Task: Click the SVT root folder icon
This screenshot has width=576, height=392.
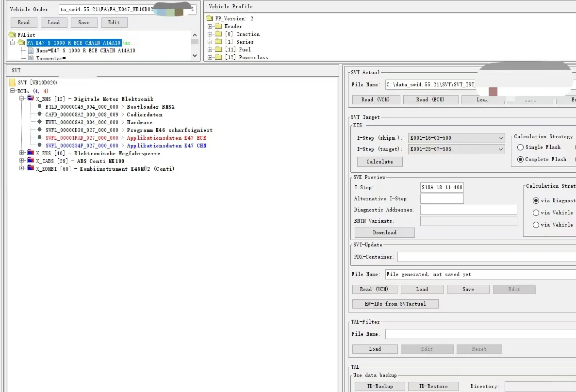Action: pos(13,82)
